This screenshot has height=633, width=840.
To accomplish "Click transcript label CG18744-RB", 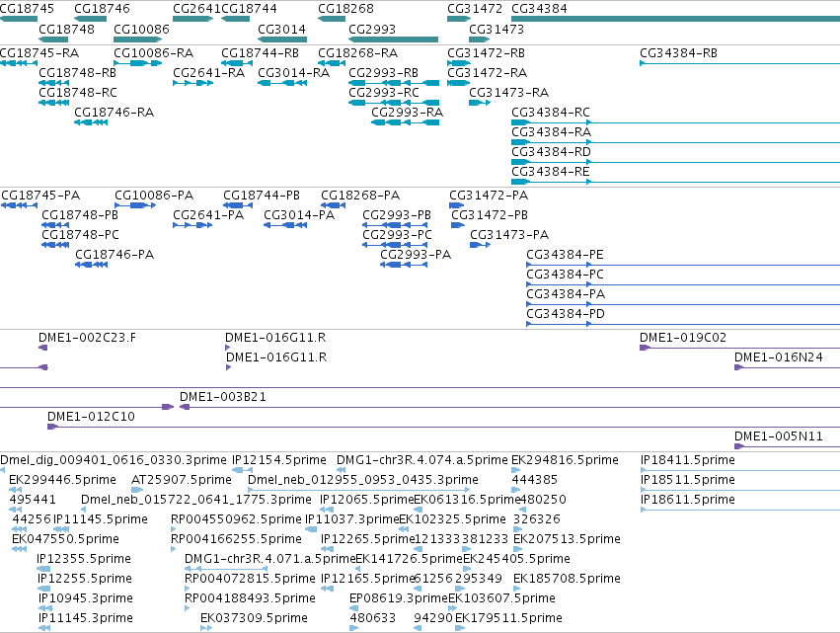I will [x=260, y=53].
